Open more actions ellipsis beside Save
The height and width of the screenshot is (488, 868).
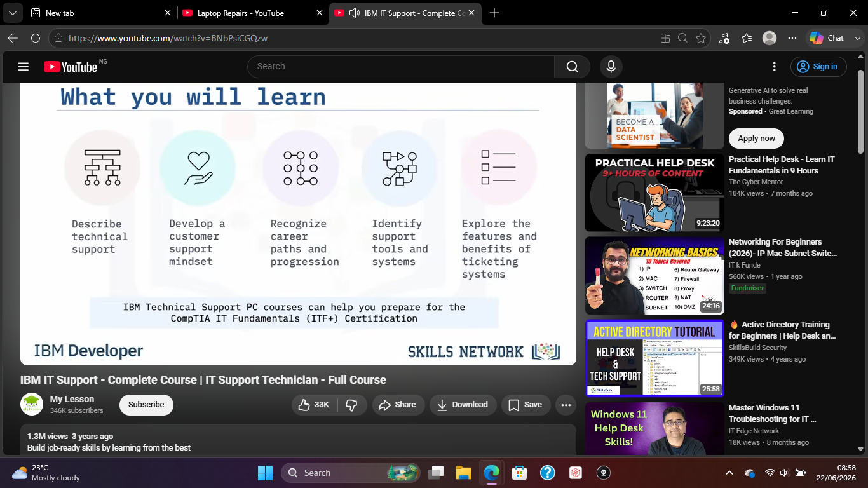point(566,405)
